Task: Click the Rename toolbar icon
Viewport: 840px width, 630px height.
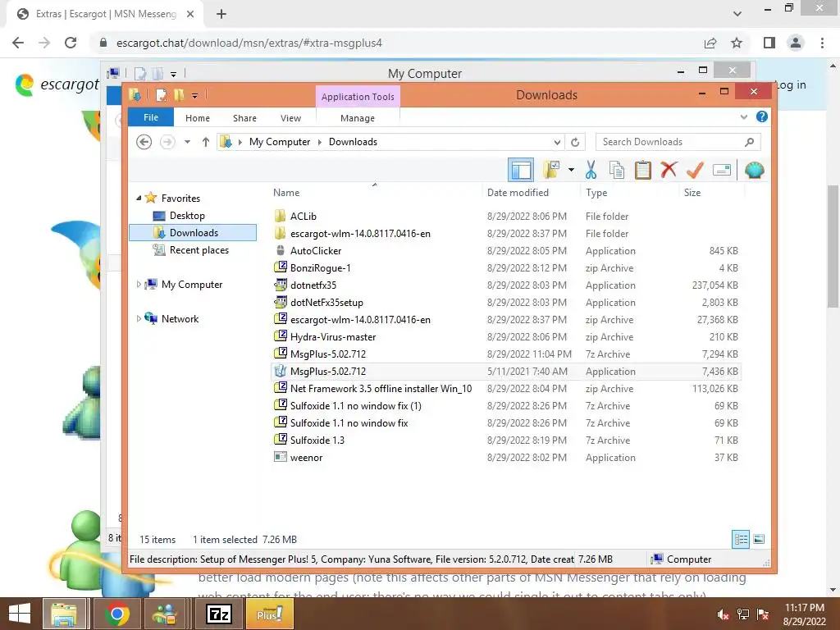Action: [x=722, y=171]
